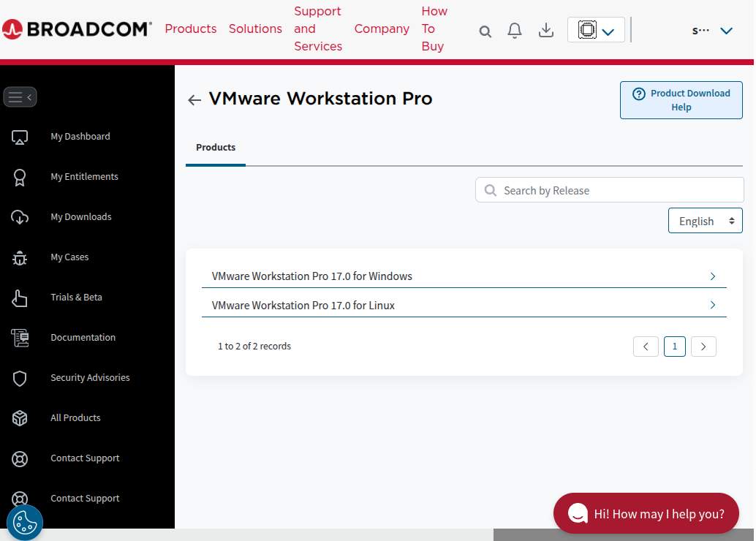This screenshot has height=541, width=756.
Task: Go to previous page of records
Action: (x=646, y=347)
